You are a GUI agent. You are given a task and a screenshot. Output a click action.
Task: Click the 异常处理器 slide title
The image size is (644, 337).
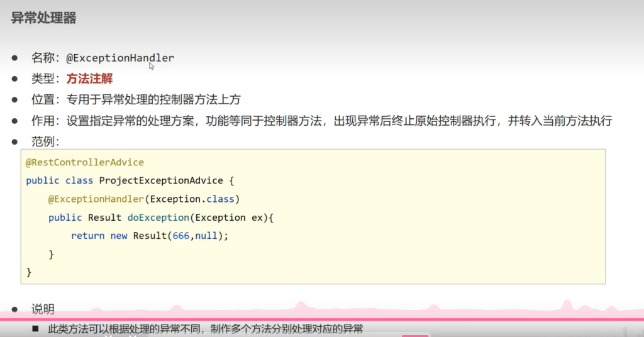[43, 18]
